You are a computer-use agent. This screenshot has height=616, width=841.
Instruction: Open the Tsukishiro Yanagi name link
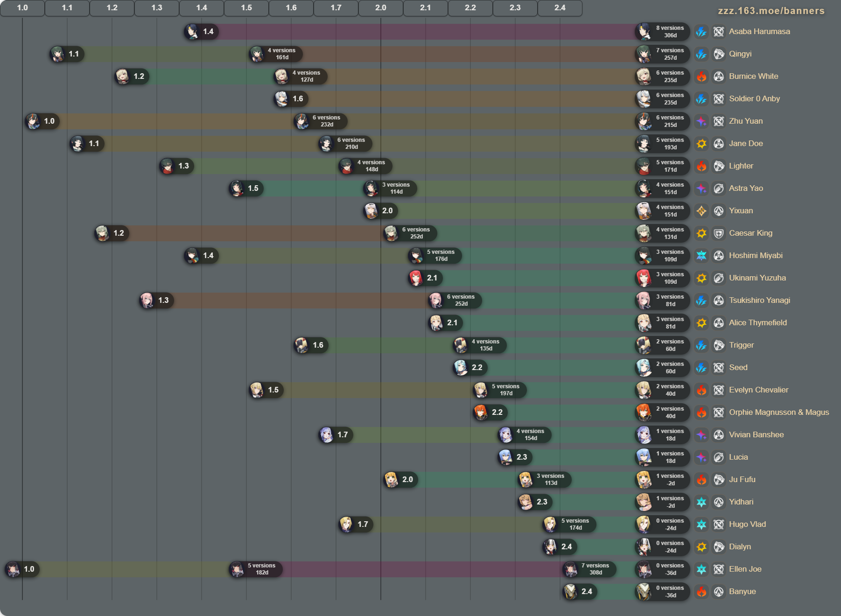[x=759, y=301]
